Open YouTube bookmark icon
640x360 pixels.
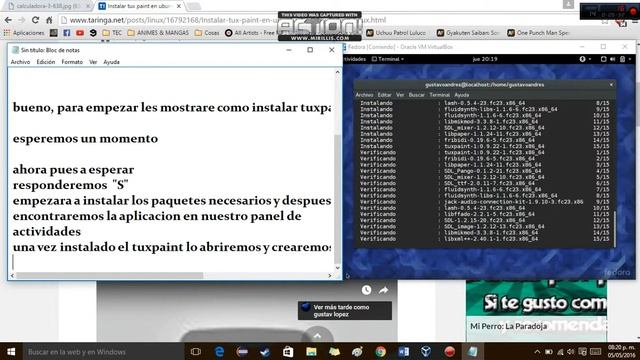click(x=80, y=33)
